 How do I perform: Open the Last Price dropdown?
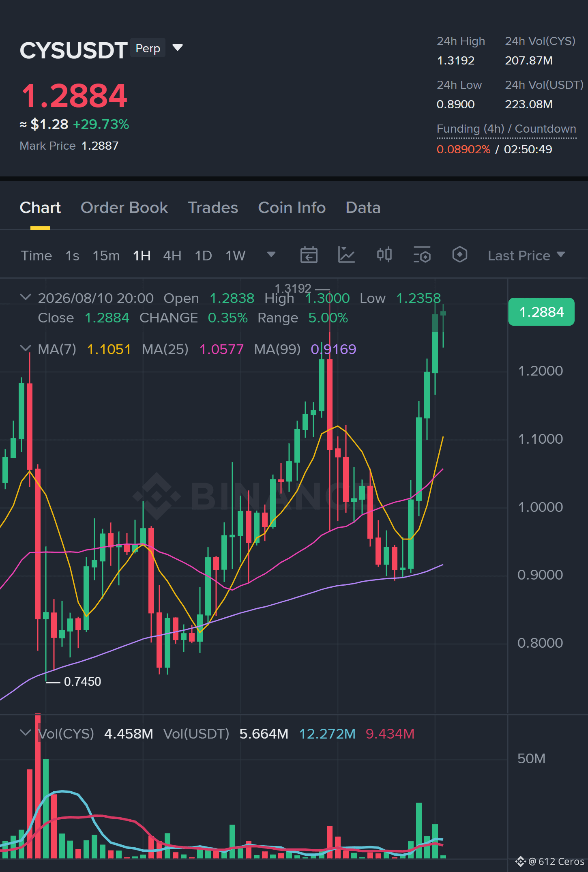point(526,256)
